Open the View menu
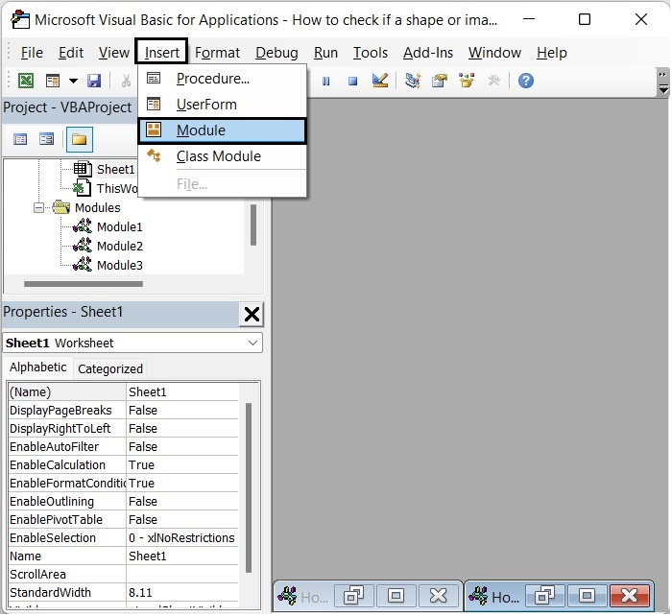This screenshot has width=672, height=616. tap(113, 52)
